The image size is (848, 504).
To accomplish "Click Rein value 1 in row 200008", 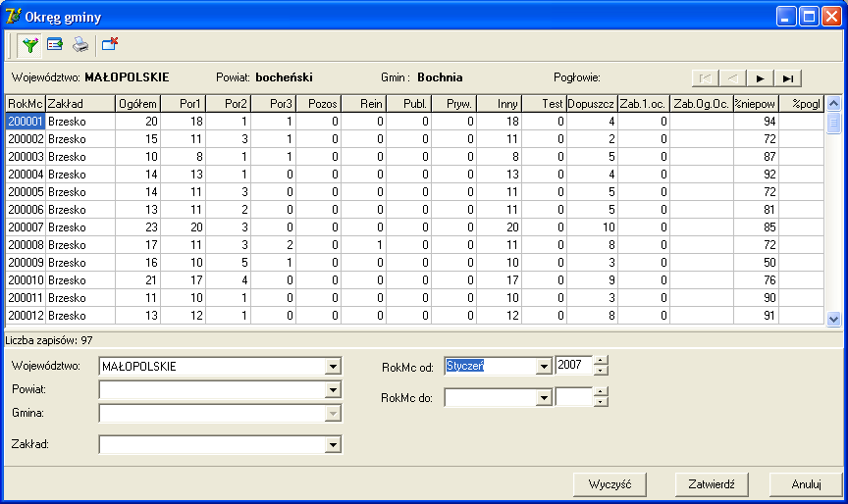I will 363,245.
